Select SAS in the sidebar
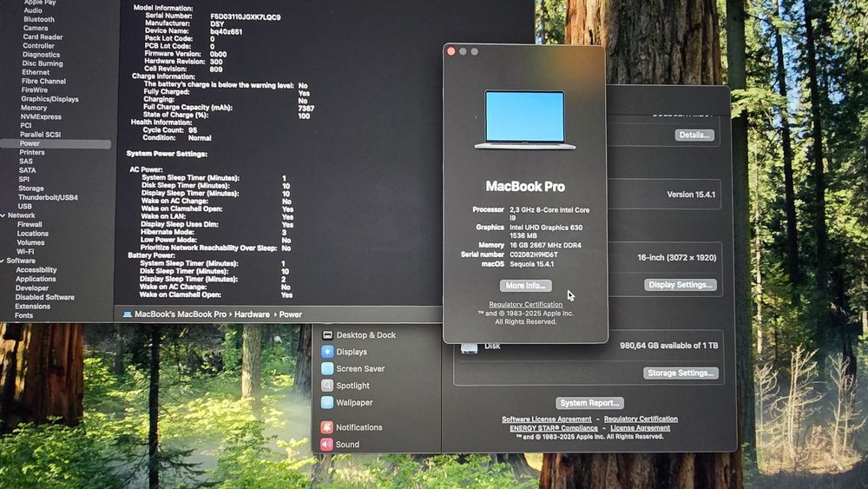 (26, 162)
